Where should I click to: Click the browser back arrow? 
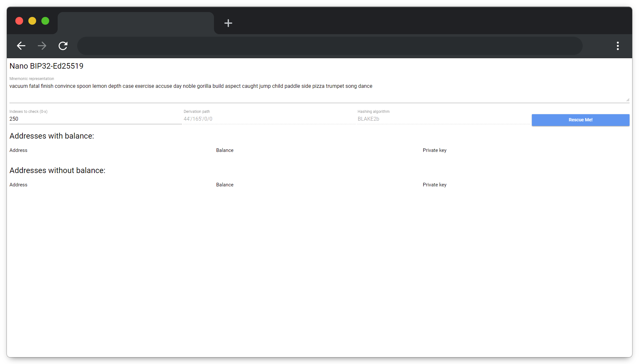21,46
